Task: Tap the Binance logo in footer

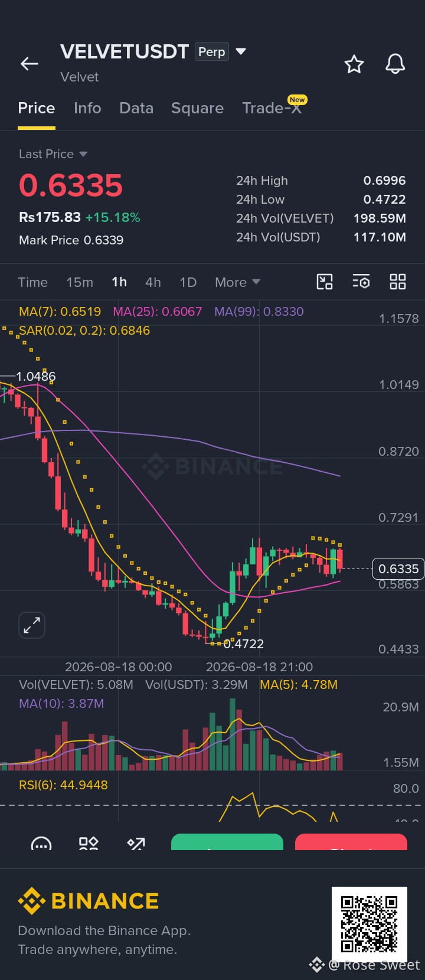Action: tap(89, 901)
